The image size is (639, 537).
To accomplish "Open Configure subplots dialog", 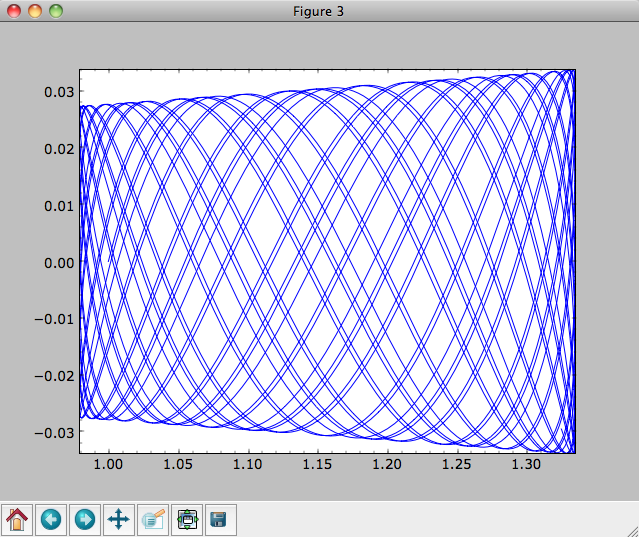I will click(187, 520).
